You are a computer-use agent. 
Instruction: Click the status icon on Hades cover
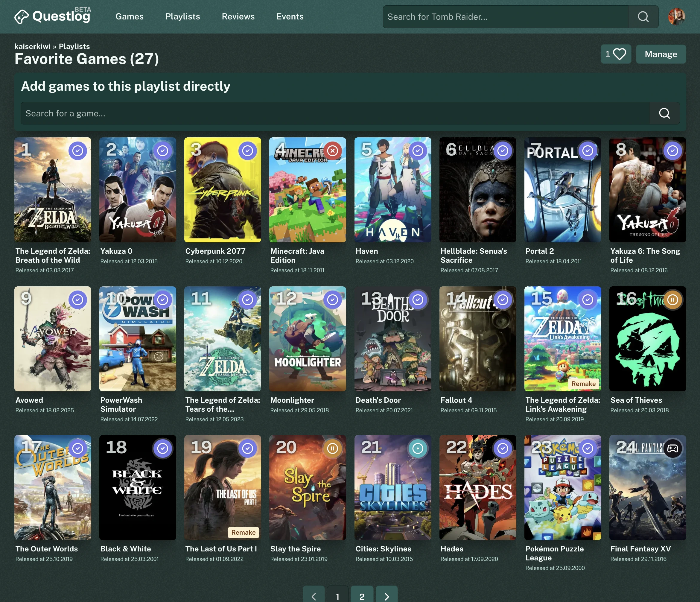point(503,448)
